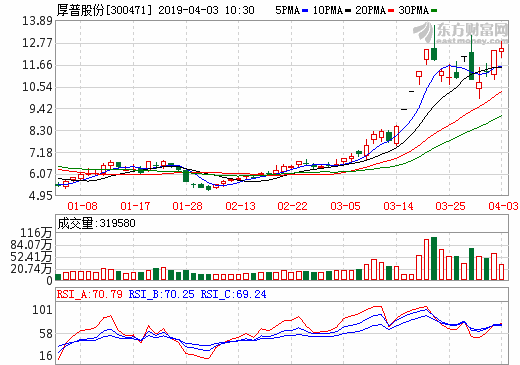Screen dimensions: 520x365
Task: Click the RSI axis value 16
Action: coord(46,356)
